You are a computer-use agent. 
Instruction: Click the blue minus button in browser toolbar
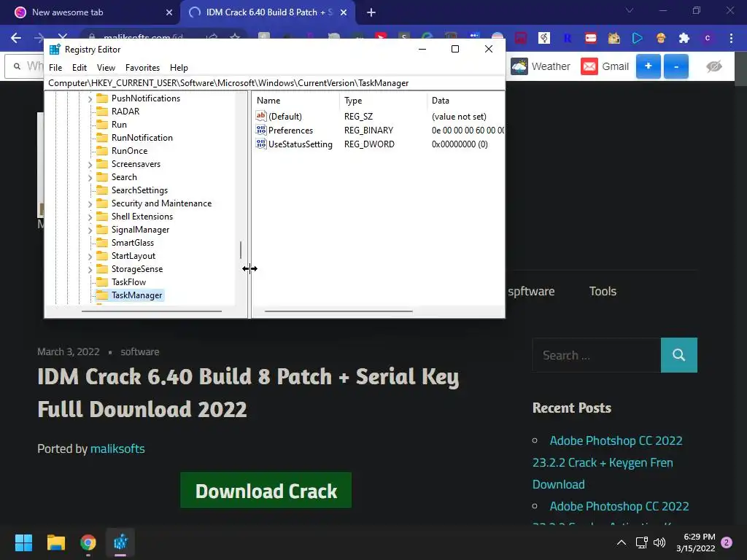(676, 66)
